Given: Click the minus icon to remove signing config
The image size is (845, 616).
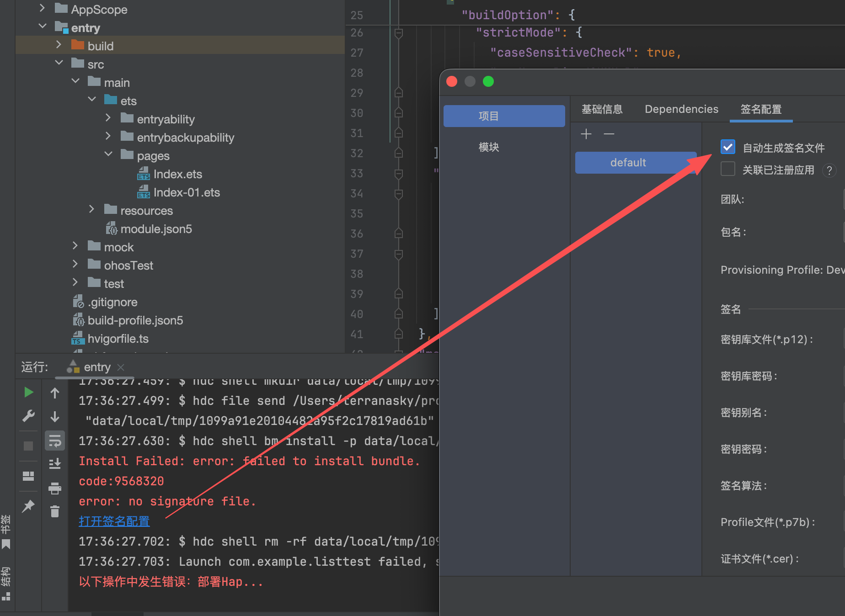Looking at the screenshot, I should click(609, 134).
